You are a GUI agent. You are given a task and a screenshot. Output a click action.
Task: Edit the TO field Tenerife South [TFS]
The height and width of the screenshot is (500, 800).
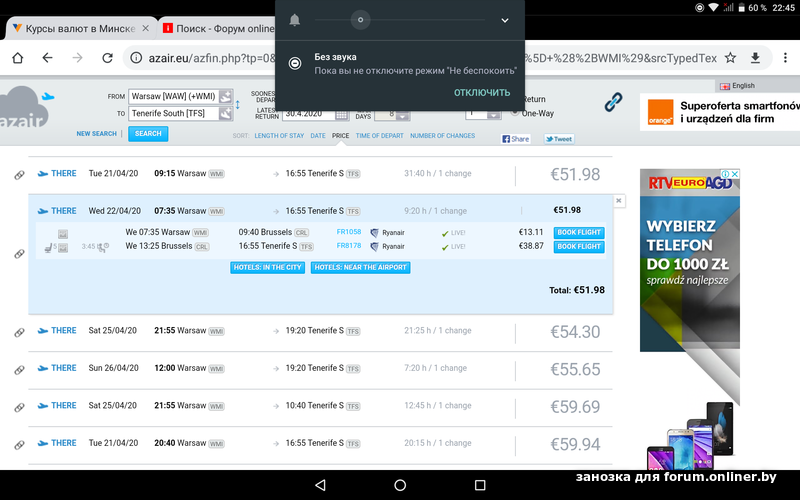coord(174,113)
